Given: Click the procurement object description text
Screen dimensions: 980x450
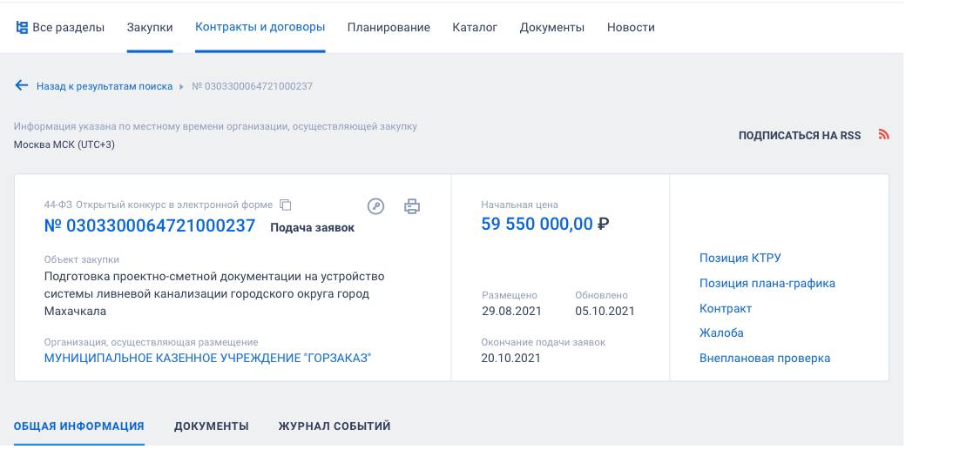Looking at the screenshot, I should coord(214,293).
